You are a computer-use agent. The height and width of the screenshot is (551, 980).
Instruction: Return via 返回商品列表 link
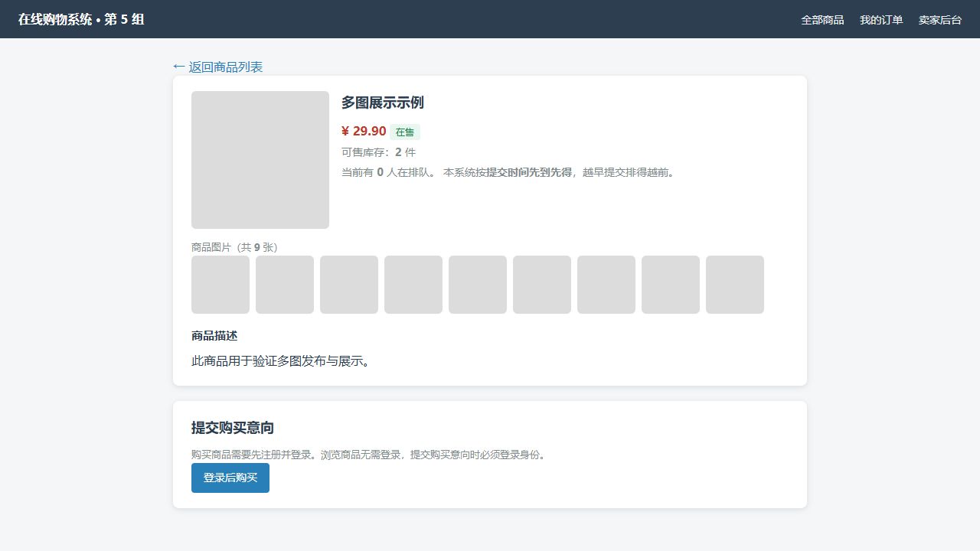(218, 67)
